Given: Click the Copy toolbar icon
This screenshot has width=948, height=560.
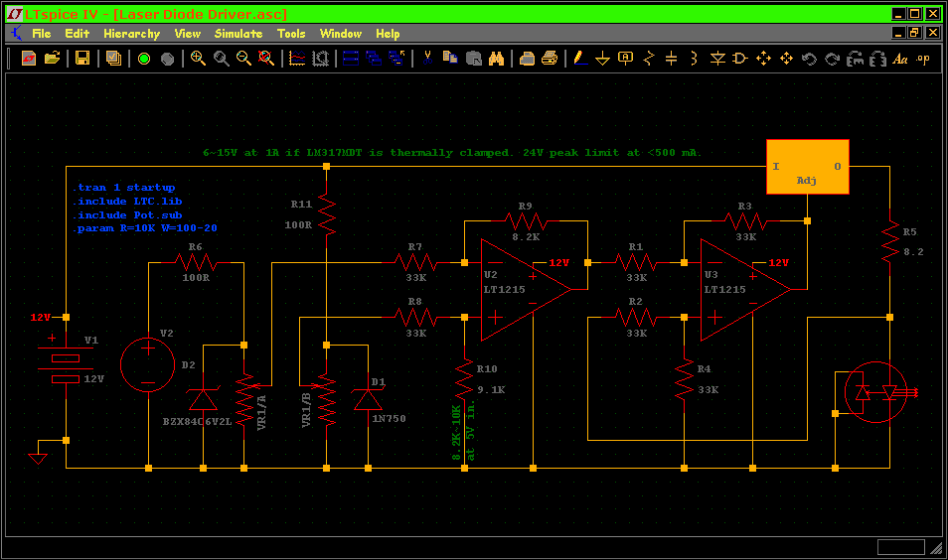Looking at the screenshot, I should pyautogui.click(x=450, y=58).
